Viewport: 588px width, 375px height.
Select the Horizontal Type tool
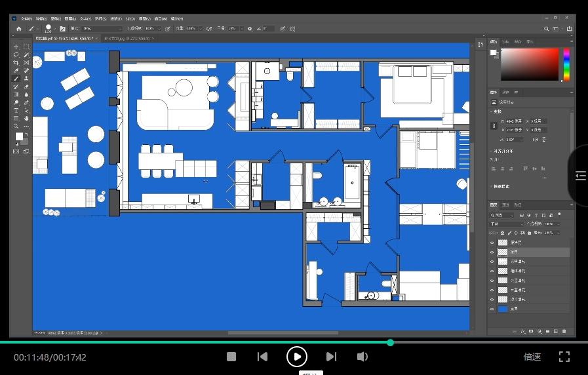[x=16, y=110]
